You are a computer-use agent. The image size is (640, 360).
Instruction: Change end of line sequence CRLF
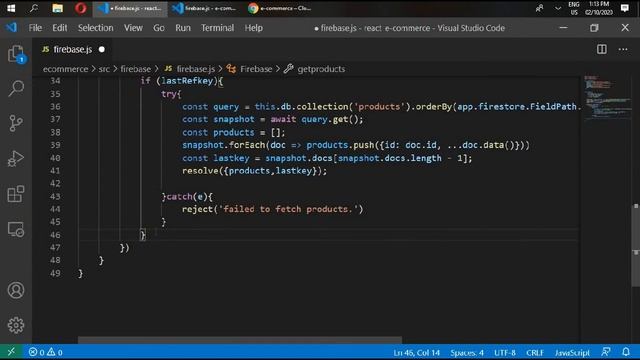535,352
